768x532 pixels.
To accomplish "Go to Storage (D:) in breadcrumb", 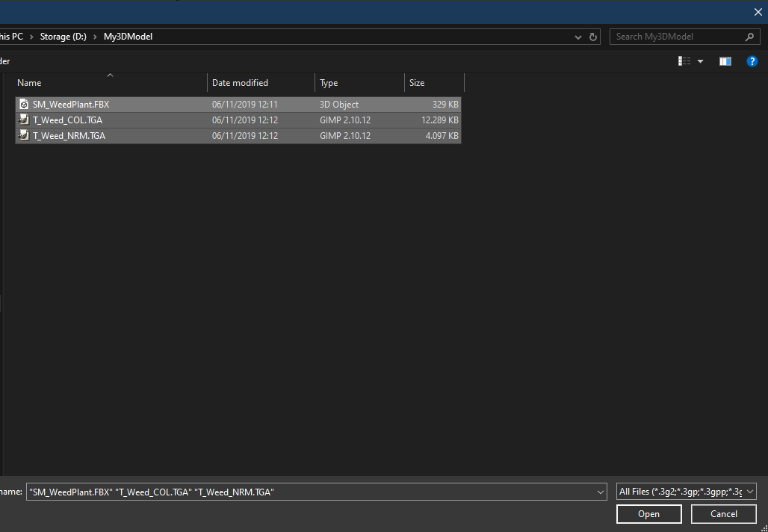I will [x=64, y=37].
